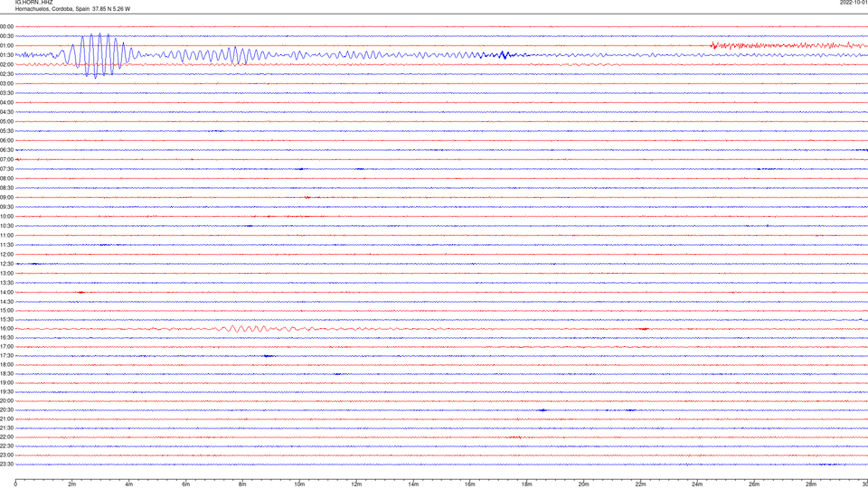The height and width of the screenshot is (488, 868).
Task: Click the 18m axis tick label
Action: (527, 484)
